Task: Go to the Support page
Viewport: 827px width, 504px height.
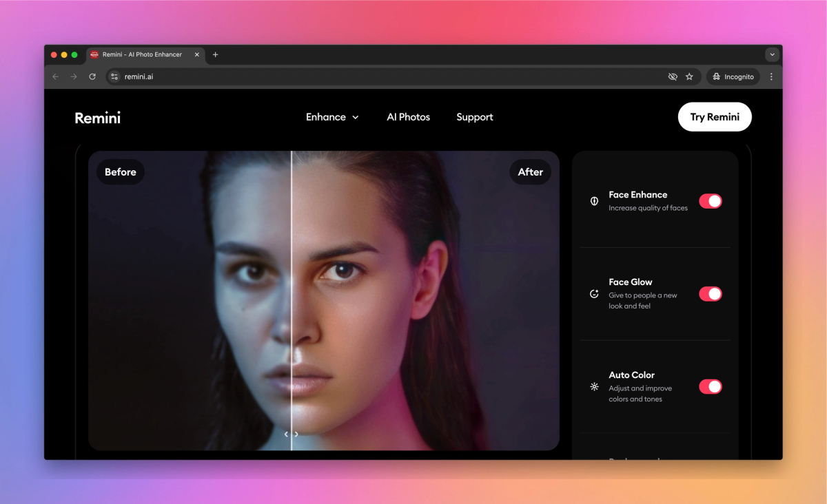Action: (x=475, y=117)
